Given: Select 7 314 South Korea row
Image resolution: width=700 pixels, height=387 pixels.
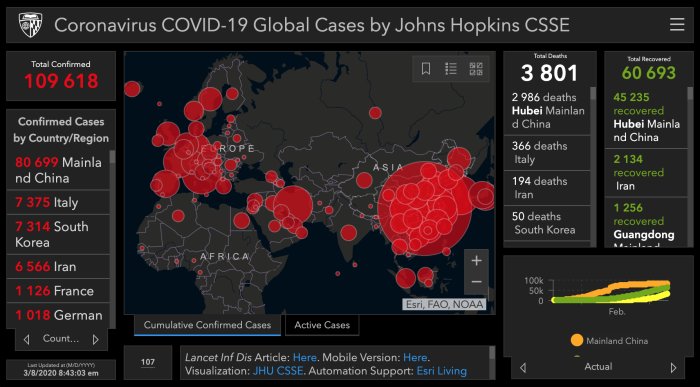Looking at the screenshot, I should point(58,234).
